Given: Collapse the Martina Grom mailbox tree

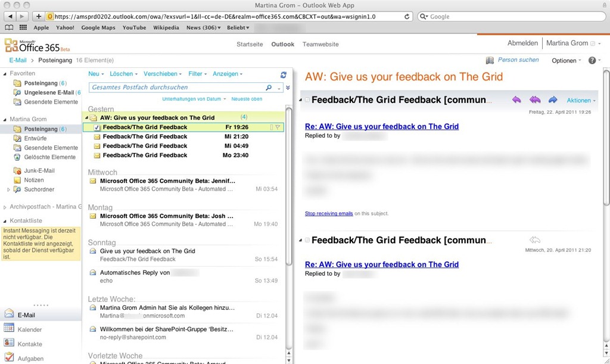Looking at the screenshot, I should click(x=5, y=119).
